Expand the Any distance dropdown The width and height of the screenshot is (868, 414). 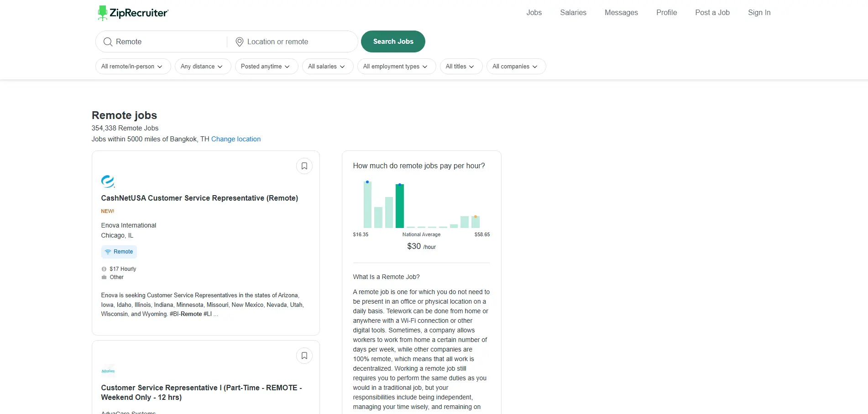click(x=203, y=67)
